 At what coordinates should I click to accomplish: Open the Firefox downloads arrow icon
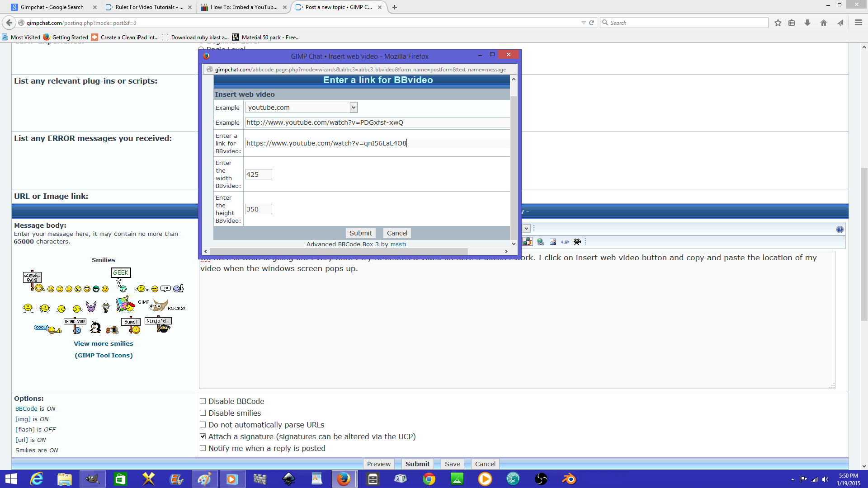click(807, 23)
